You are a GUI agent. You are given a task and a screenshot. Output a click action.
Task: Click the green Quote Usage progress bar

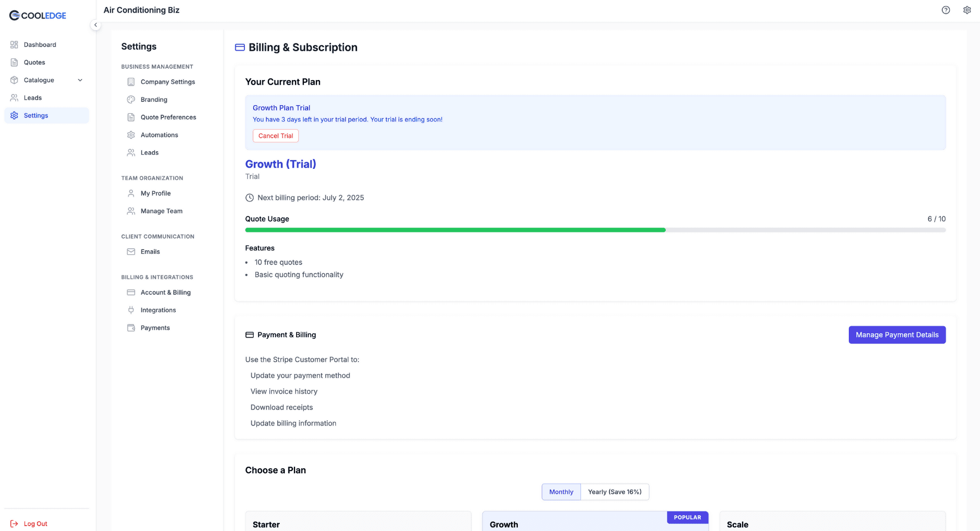click(455, 230)
